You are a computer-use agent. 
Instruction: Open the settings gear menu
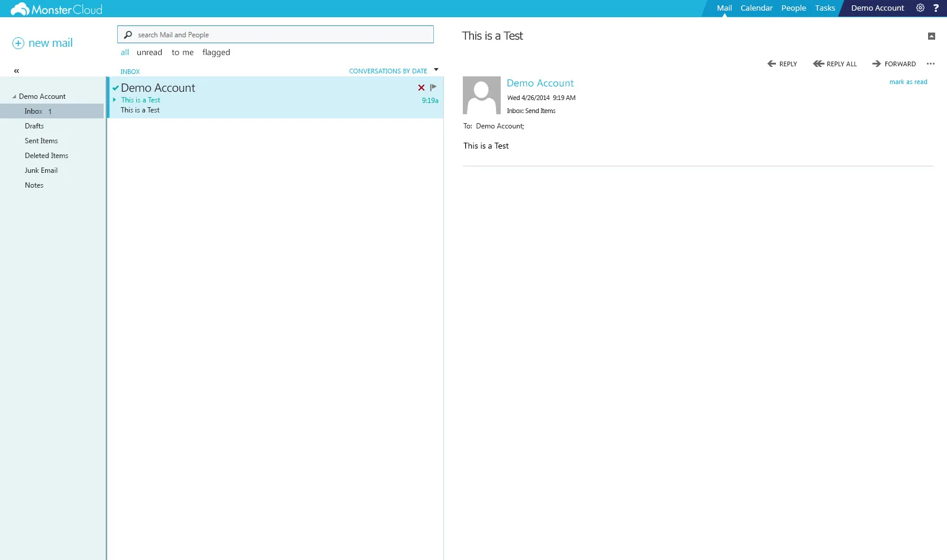920,8
